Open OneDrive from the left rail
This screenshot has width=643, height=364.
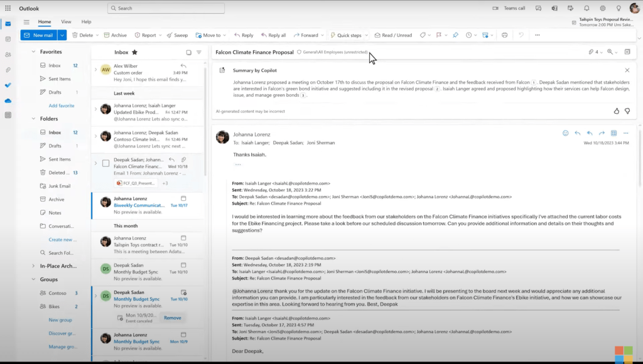tap(8, 100)
